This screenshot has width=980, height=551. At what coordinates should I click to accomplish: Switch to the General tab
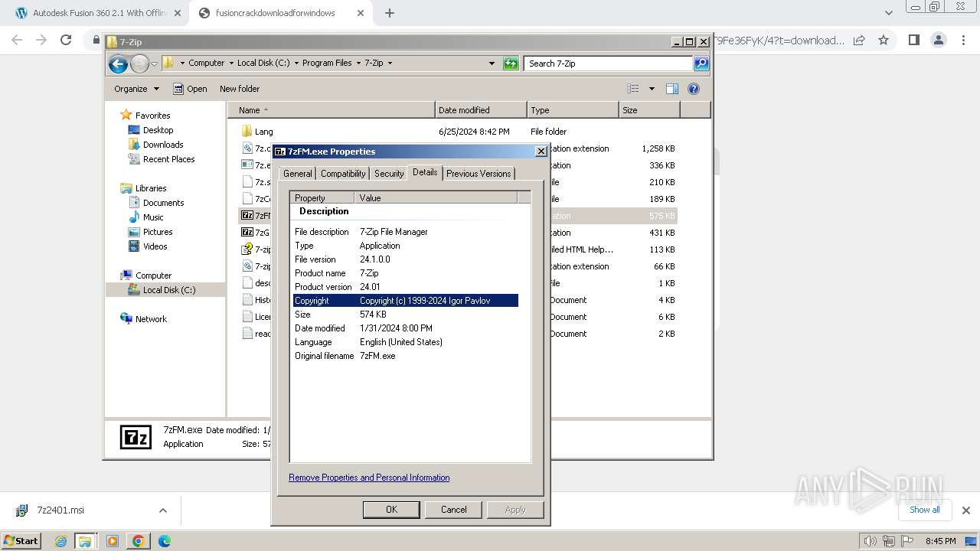[297, 174]
